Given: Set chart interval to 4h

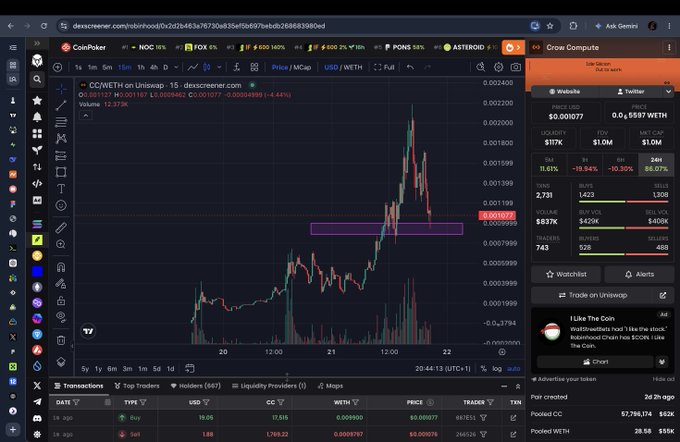Looking at the screenshot, I should pos(154,67).
